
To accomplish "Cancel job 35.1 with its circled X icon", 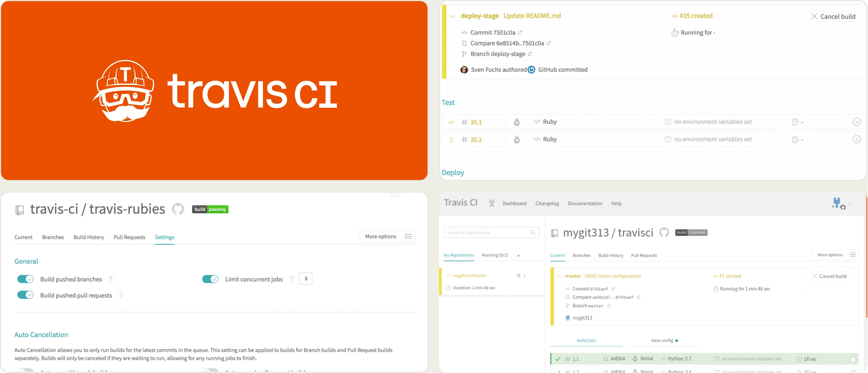I will point(857,122).
